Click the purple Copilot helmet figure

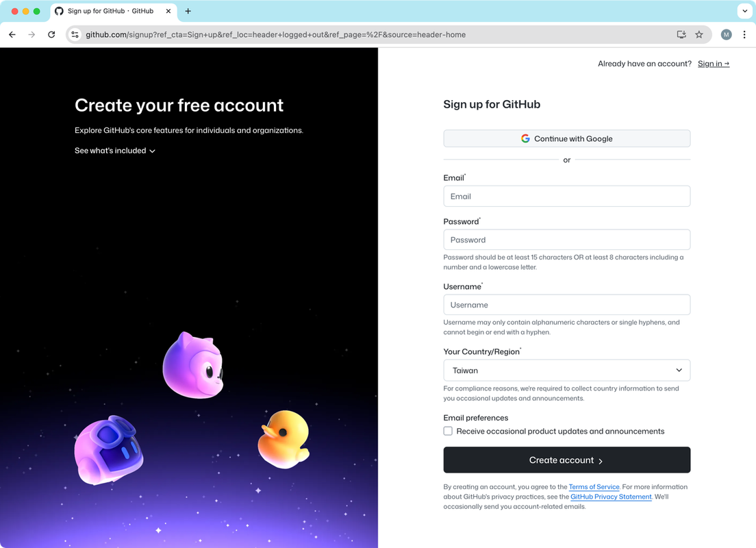tap(108, 449)
